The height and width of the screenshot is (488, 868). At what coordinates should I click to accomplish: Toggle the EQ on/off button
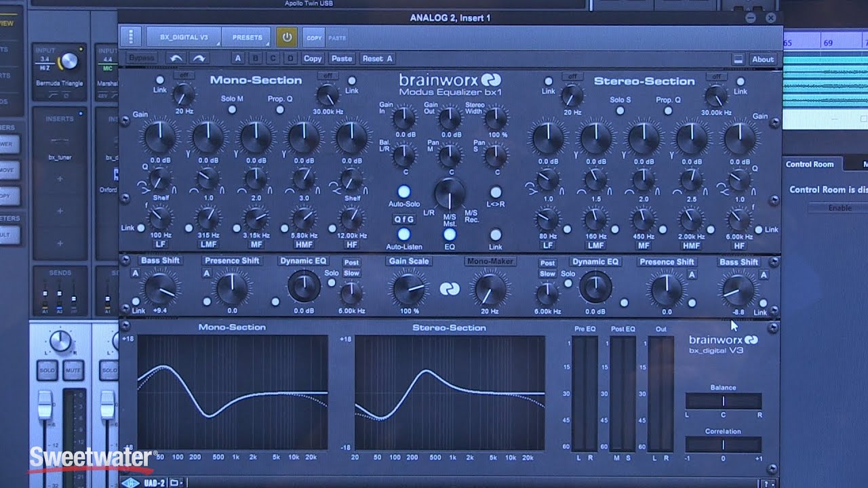coord(450,235)
